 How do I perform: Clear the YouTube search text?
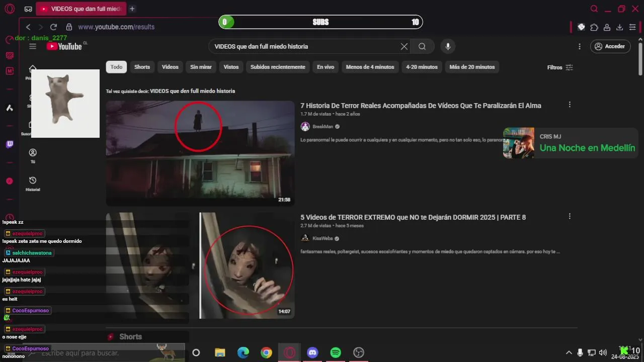click(404, 46)
